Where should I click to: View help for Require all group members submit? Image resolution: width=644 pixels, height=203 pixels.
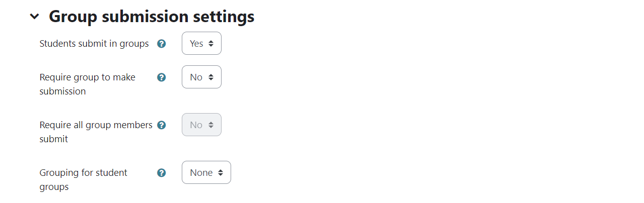pyautogui.click(x=162, y=125)
